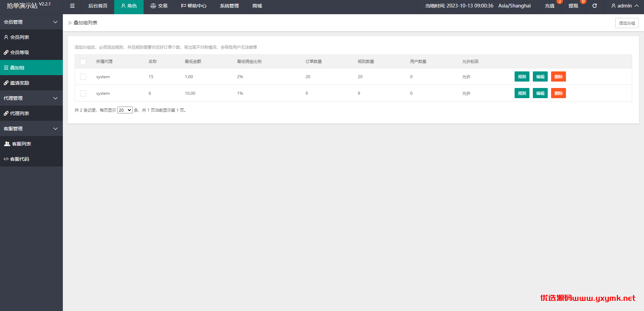Open 会员等级 link icon in sidebar

[x=6, y=52]
